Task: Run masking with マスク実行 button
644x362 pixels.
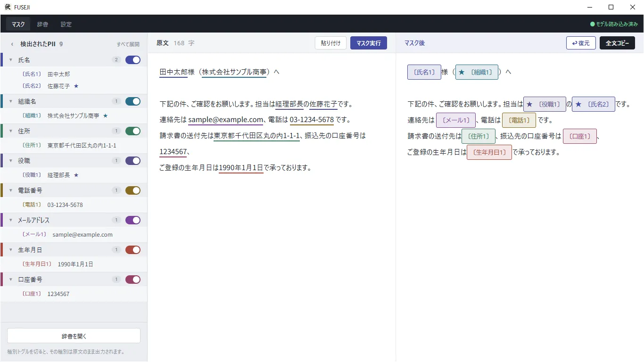Action: coord(369,43)
